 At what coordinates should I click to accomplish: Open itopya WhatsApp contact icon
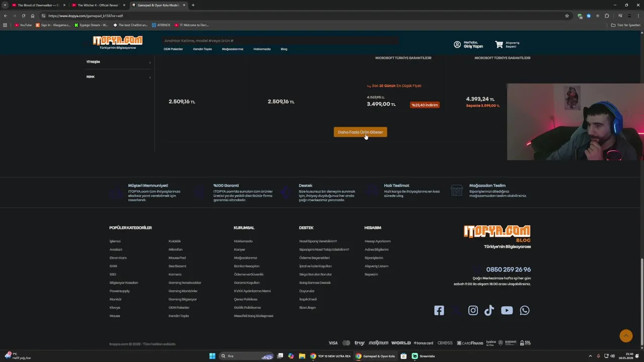tap(525, 310)
